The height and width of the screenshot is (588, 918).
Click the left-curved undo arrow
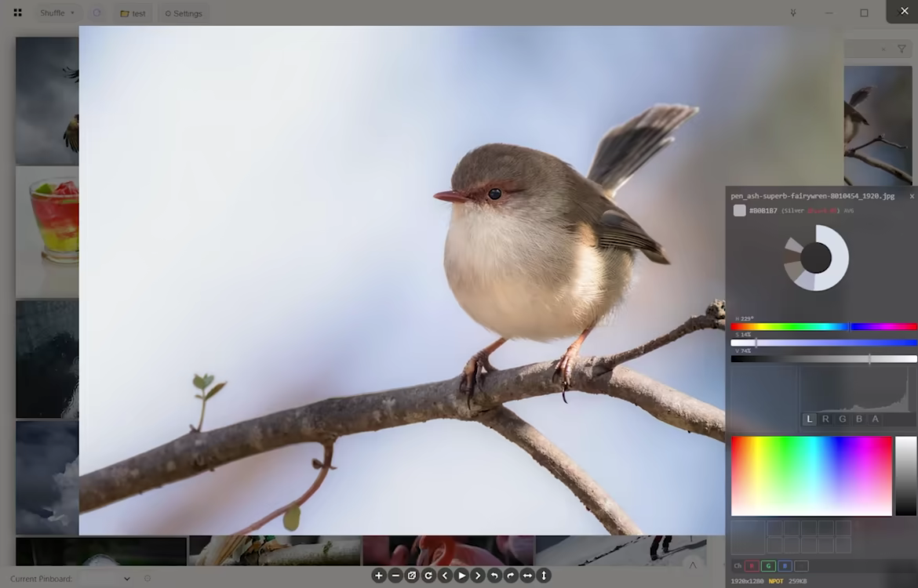pyautogui.click(x=494, y=575)
